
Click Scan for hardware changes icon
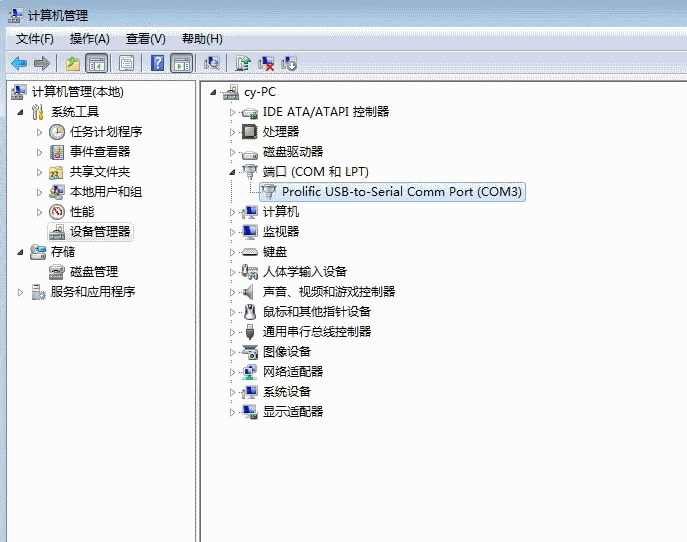(x=212, y=64)
